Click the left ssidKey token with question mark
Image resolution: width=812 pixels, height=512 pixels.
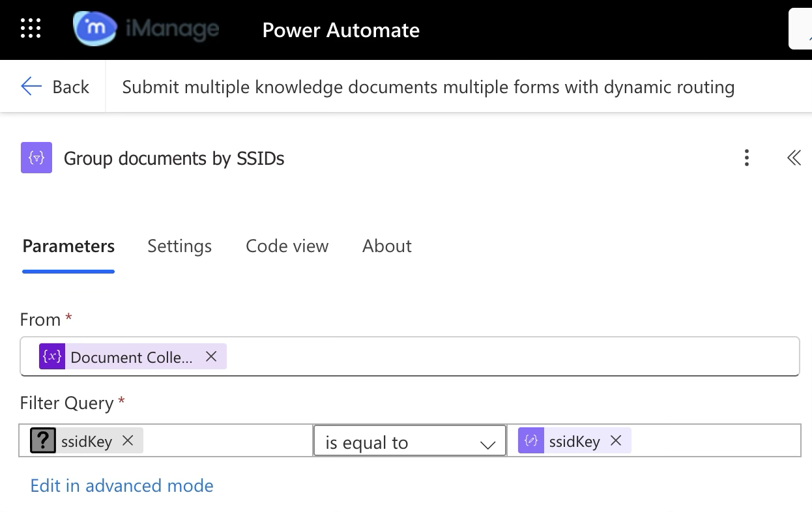click(x=86, y=441)
